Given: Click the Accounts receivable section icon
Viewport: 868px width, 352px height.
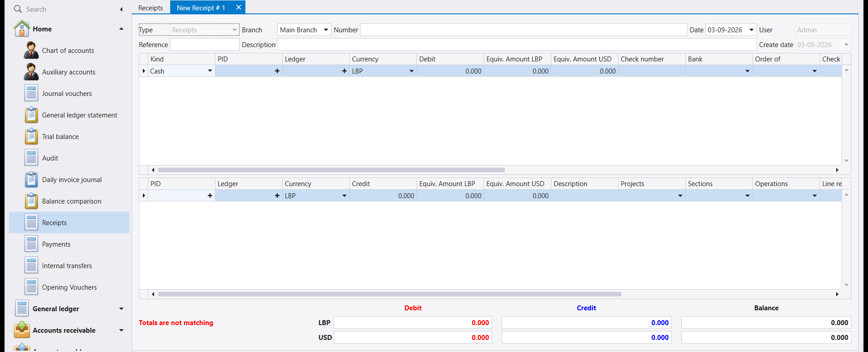Looking at the screenshot, I should click(x=22, y=330).
